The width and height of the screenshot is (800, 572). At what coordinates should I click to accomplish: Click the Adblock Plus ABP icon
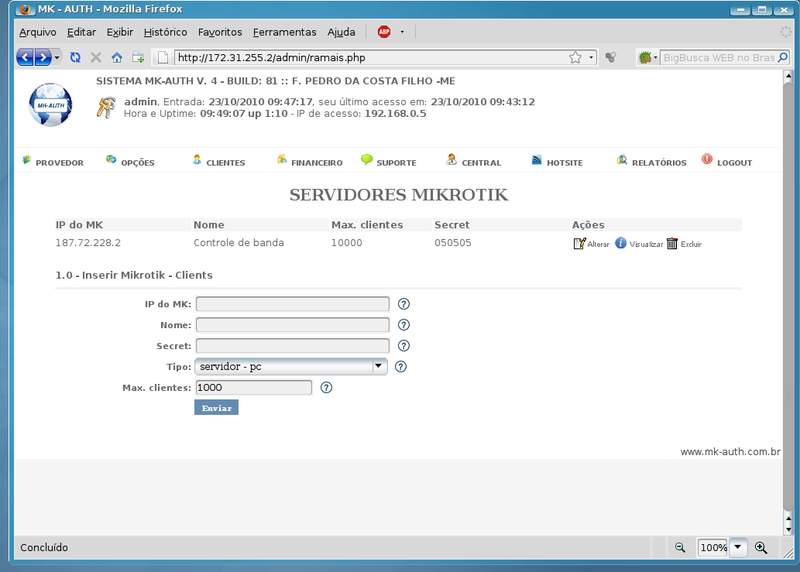pos(384,32)
